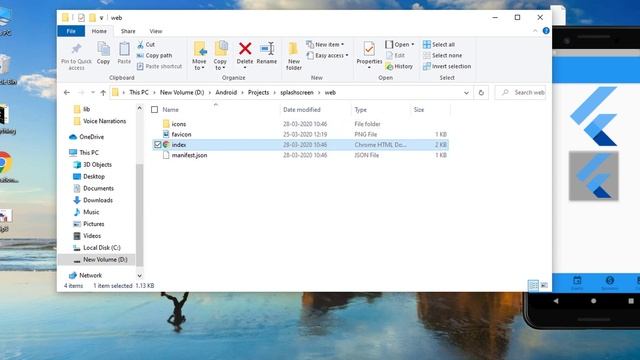Sort by Size column
Viewport: 640px width, 360px height.
[419, 110]
